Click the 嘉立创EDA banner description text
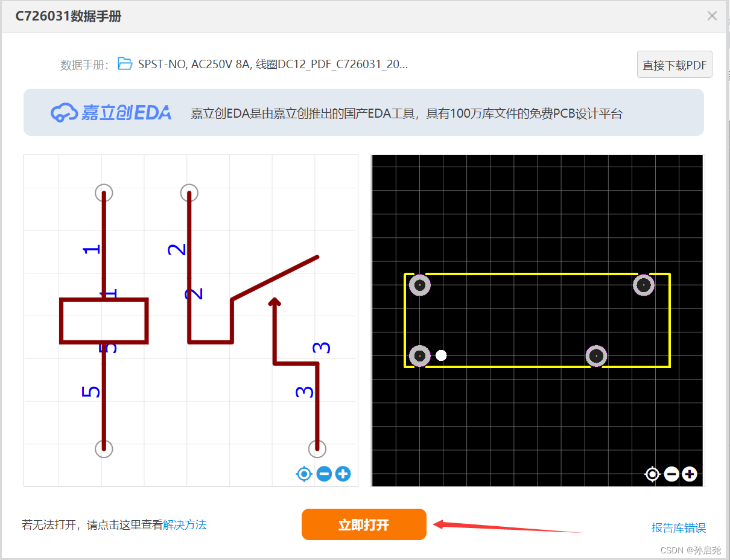 click(x=406, y=113)
